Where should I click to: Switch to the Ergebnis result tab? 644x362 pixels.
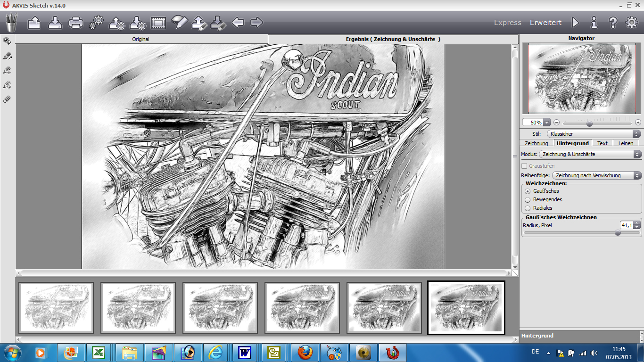(x=393, y=39)
